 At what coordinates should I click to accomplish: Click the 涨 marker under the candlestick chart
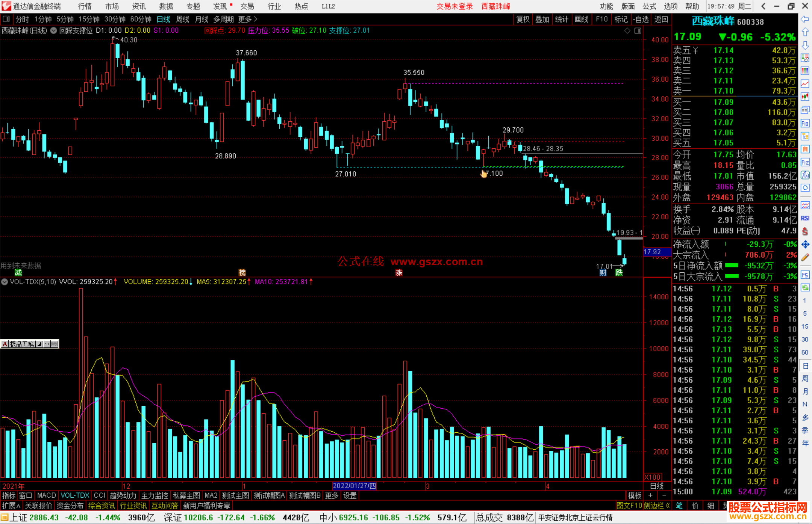click(399, 273)
